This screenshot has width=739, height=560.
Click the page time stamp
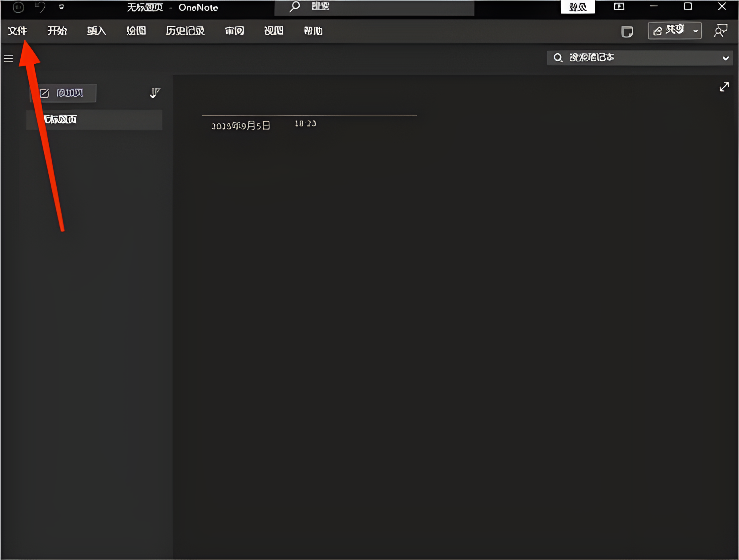(x=305, y=124)
